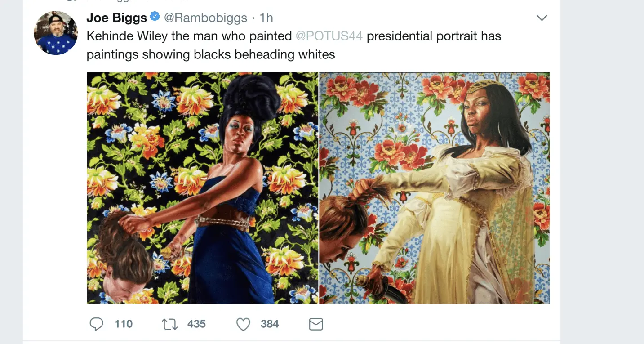Open the right painting with blue patterned background
Image resolution: width=644 pixels, height=344 pixels.
coord(434,188)
